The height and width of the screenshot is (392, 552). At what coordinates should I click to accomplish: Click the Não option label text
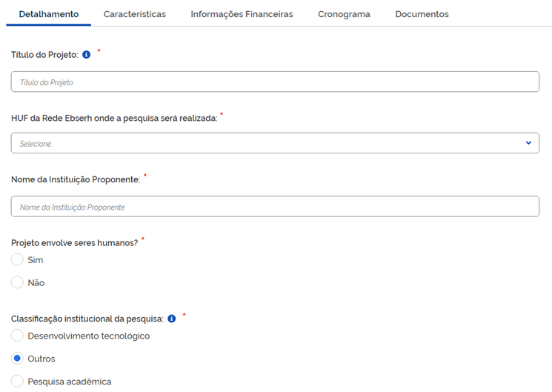click(x=36, y=282)
